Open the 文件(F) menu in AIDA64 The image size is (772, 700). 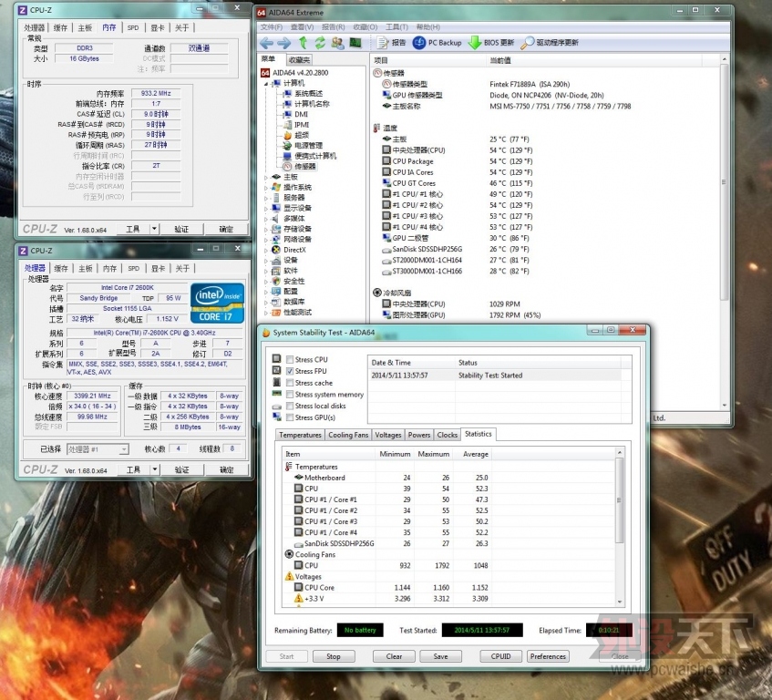[x=272, y=27]
